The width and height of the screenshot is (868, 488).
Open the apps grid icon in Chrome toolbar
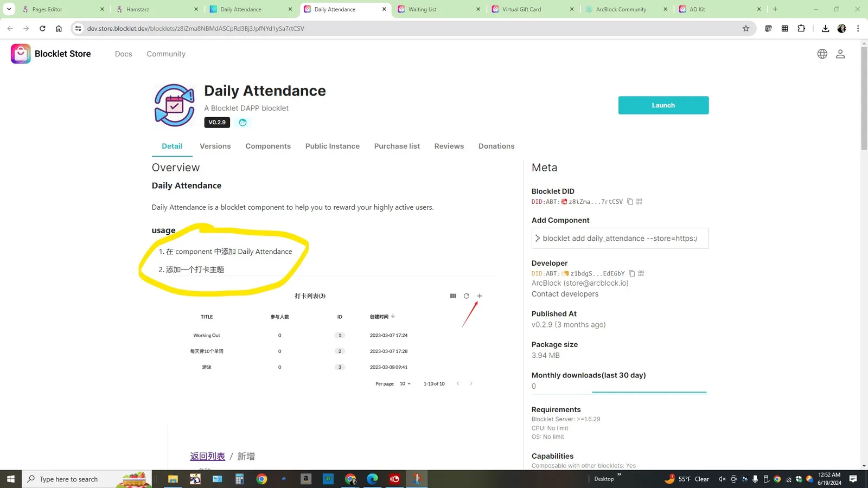[x=785, y=29]
